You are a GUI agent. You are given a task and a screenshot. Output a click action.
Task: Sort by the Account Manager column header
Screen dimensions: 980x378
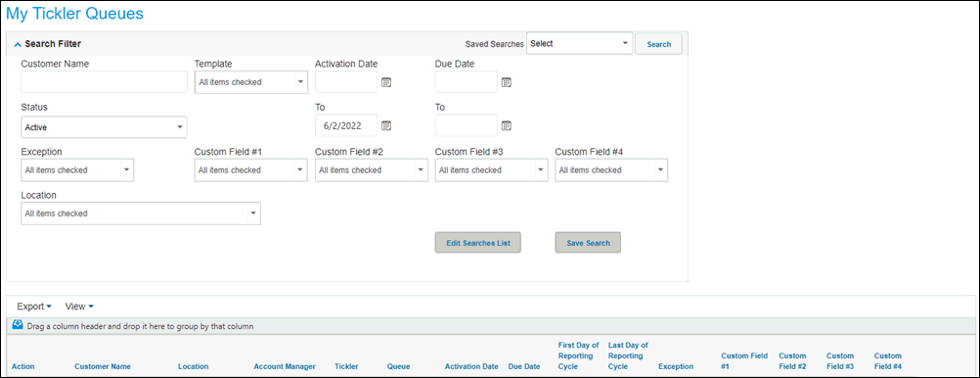point(285,366)
